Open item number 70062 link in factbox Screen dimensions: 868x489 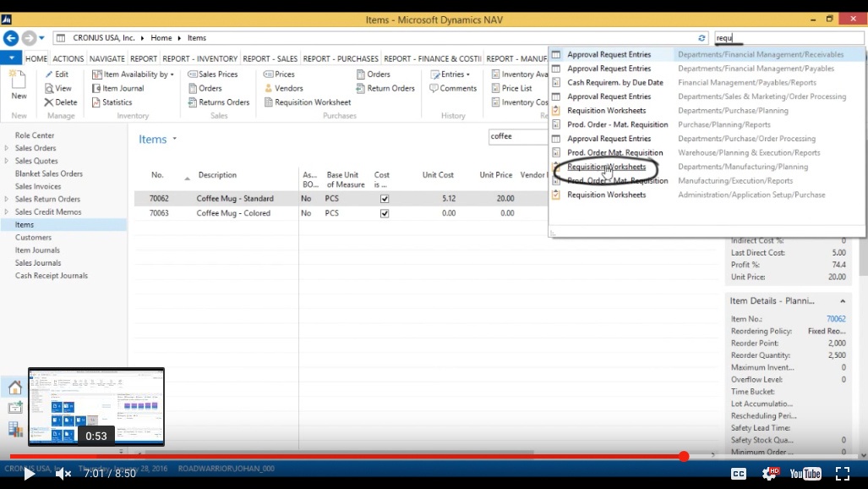(836, 319)
